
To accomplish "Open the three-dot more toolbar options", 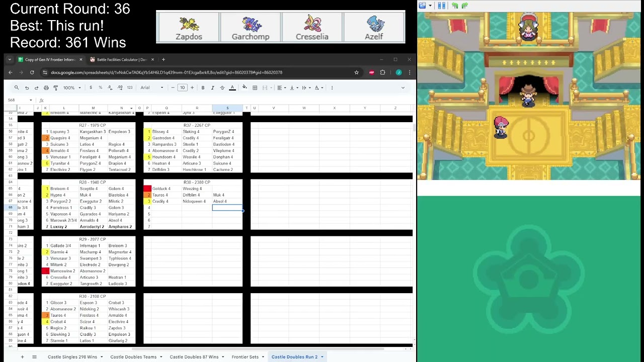I will tap(332, 87).
